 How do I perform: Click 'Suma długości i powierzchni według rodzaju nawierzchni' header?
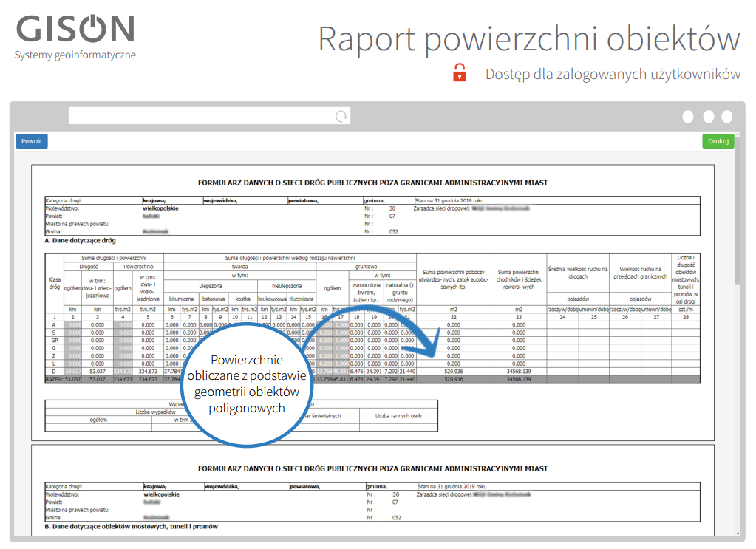(290, 258)
